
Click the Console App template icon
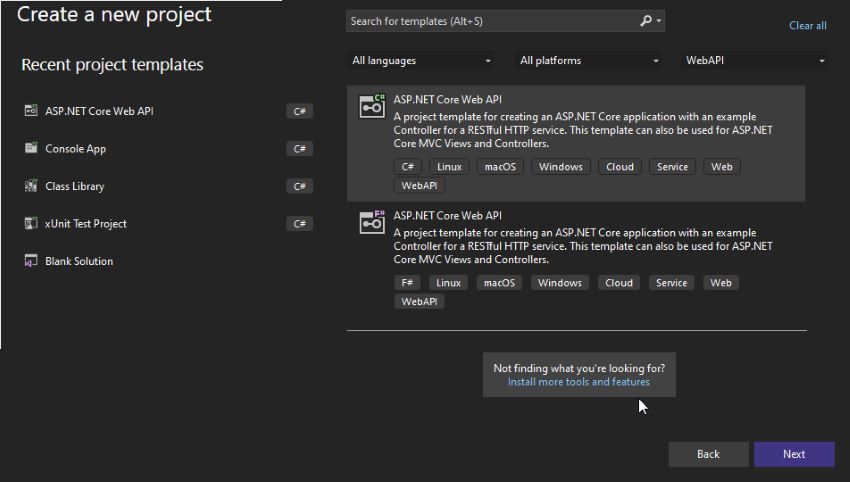(31, 148)
